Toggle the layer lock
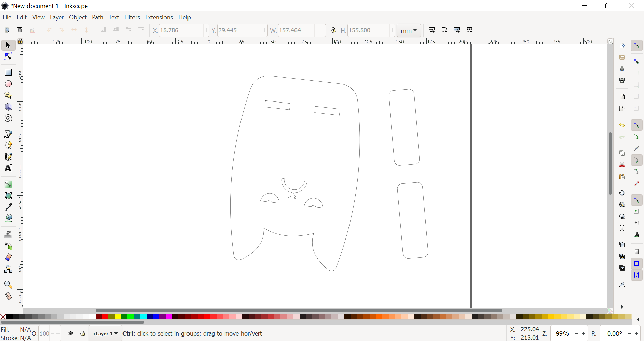Viewport: 644px width, 341px height. [83, 334]
